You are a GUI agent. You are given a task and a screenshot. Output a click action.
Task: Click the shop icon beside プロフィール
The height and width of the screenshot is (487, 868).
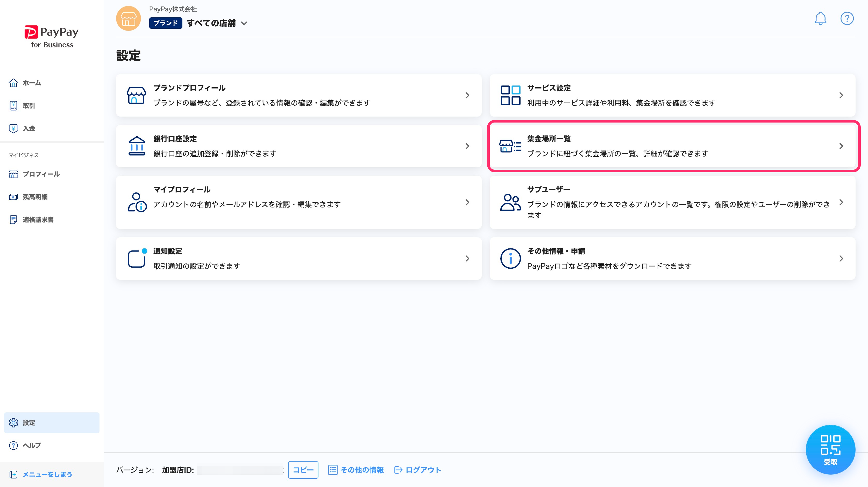(13, 174)
